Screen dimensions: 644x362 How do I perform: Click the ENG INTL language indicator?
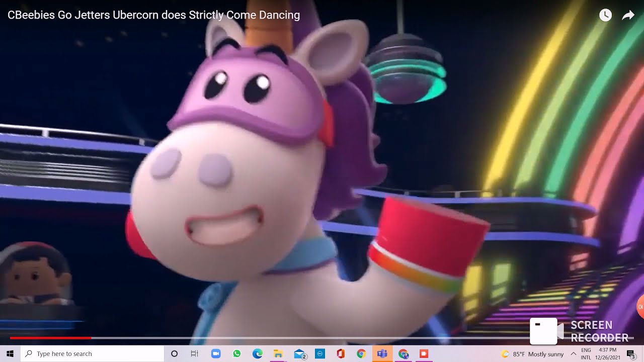[586, 354]
